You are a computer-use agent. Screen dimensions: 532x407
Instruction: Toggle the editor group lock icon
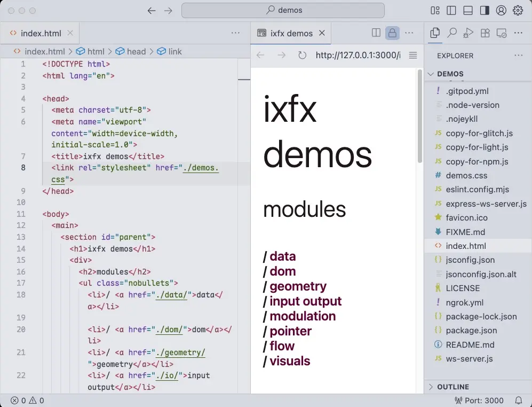(x=392, y=33)
